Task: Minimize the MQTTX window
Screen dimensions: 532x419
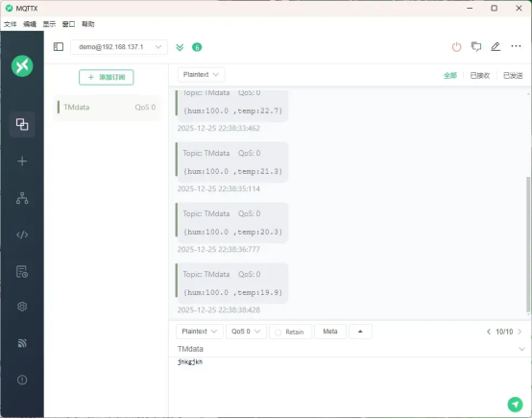Action: click(x=470, y=8)
